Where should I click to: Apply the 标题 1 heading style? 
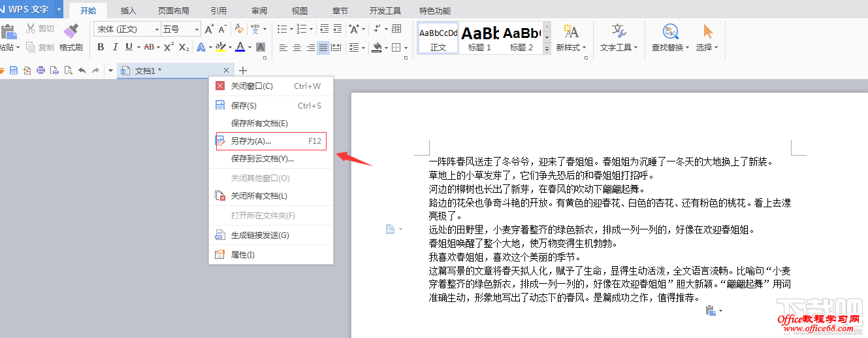click(480, 38)
